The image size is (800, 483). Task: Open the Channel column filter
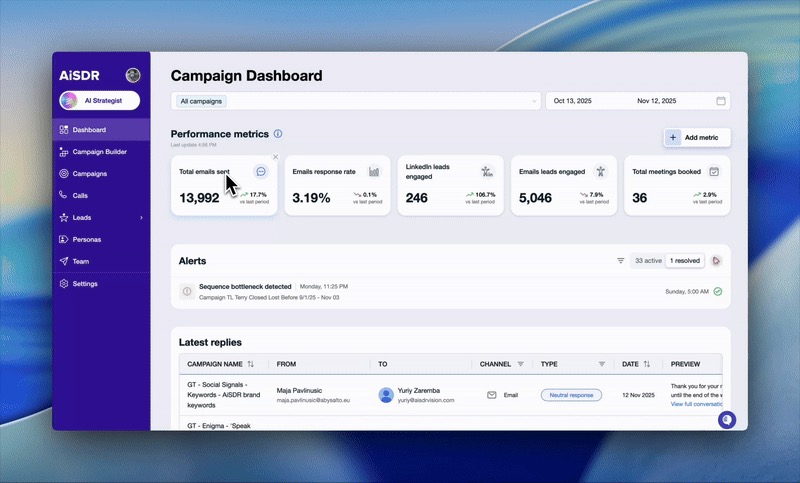pyautogui.click(x=520, y=364)
